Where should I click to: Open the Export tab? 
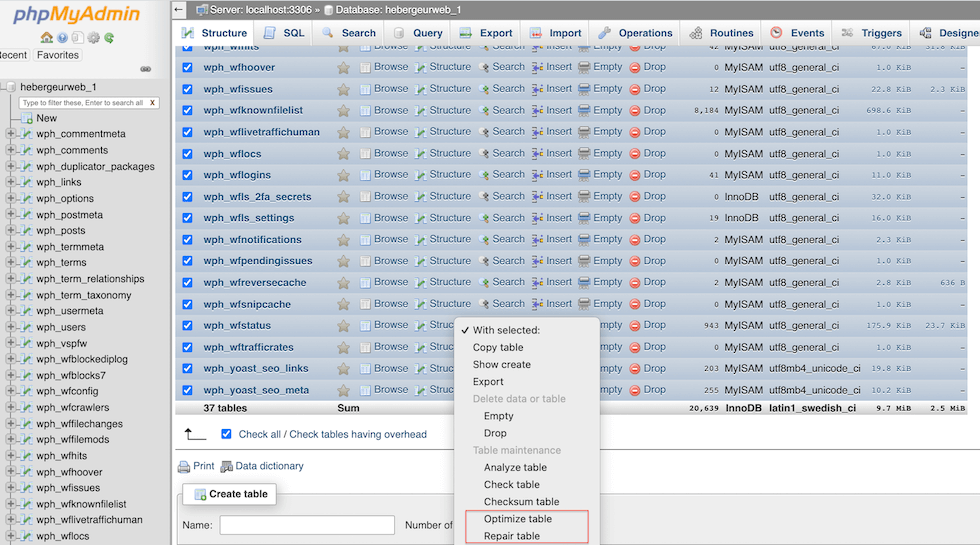tap(486, 33)
